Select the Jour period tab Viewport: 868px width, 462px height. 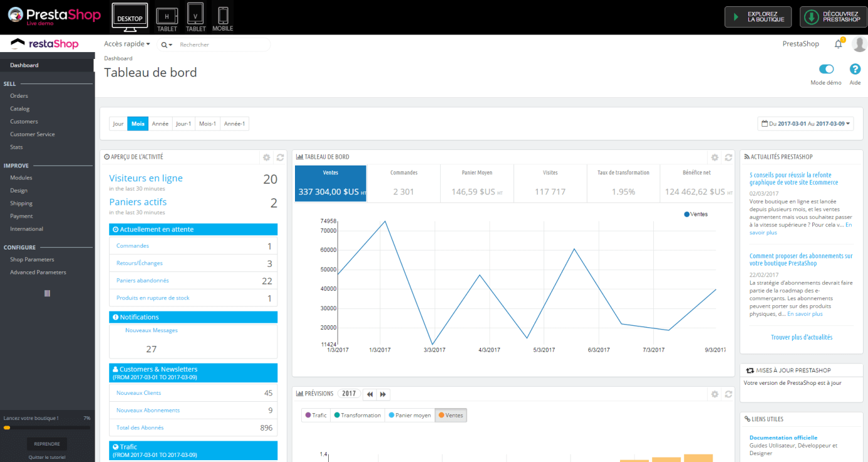pos(118,124)
